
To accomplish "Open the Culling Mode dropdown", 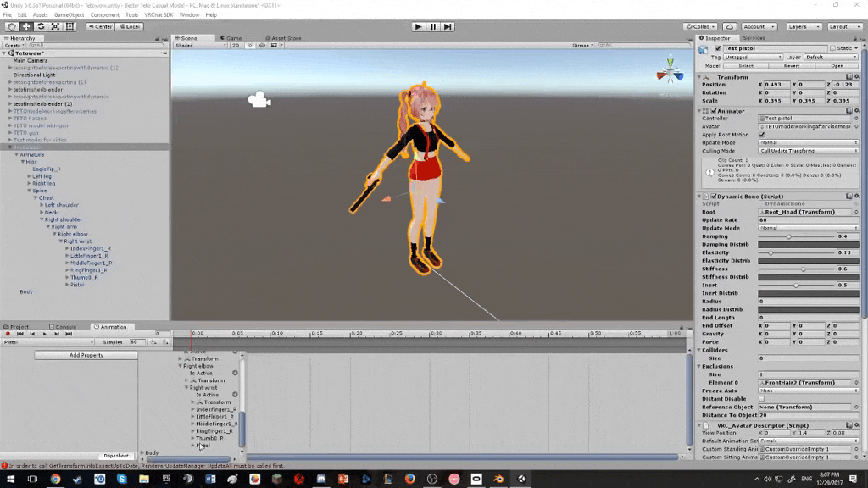I will click(808, 151).
